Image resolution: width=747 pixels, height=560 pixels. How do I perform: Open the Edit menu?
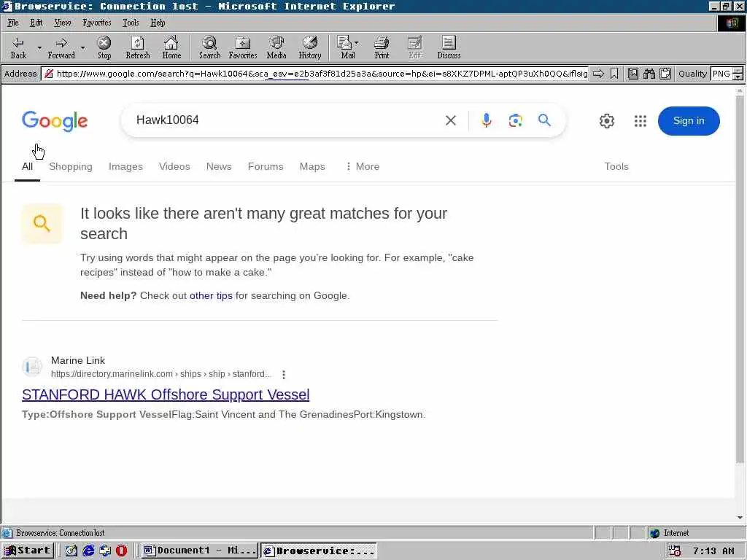point(36,23)
